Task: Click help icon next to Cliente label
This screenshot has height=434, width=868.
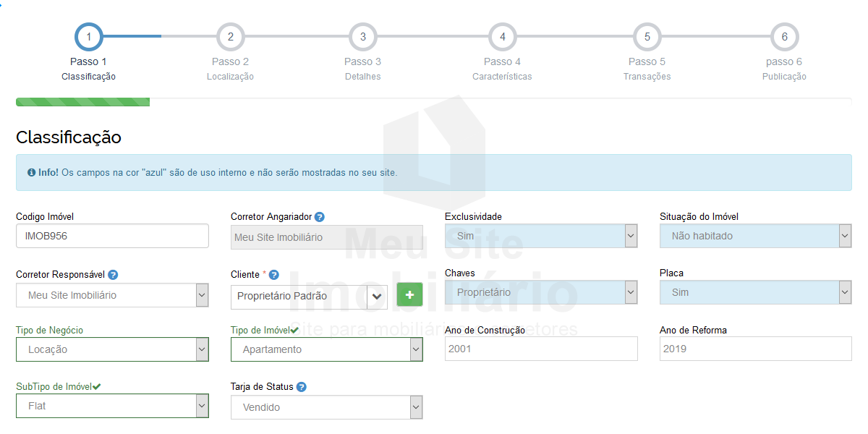Action: point(273,275)
